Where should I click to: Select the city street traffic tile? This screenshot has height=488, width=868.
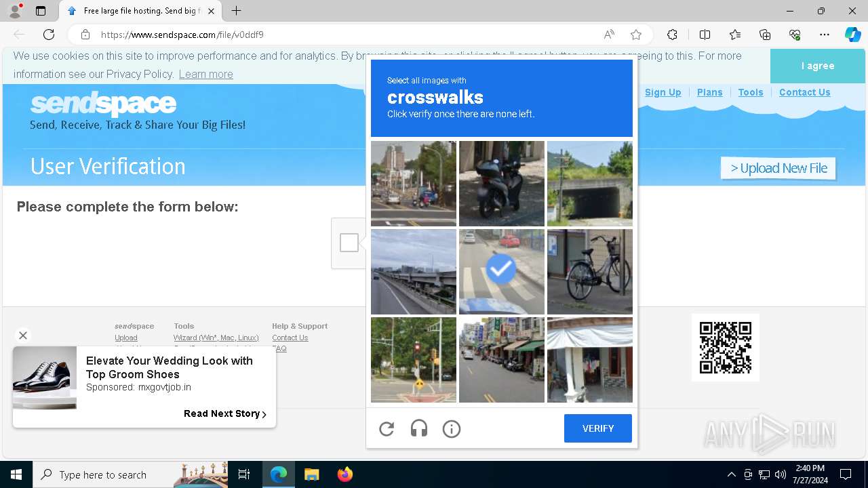414,183
